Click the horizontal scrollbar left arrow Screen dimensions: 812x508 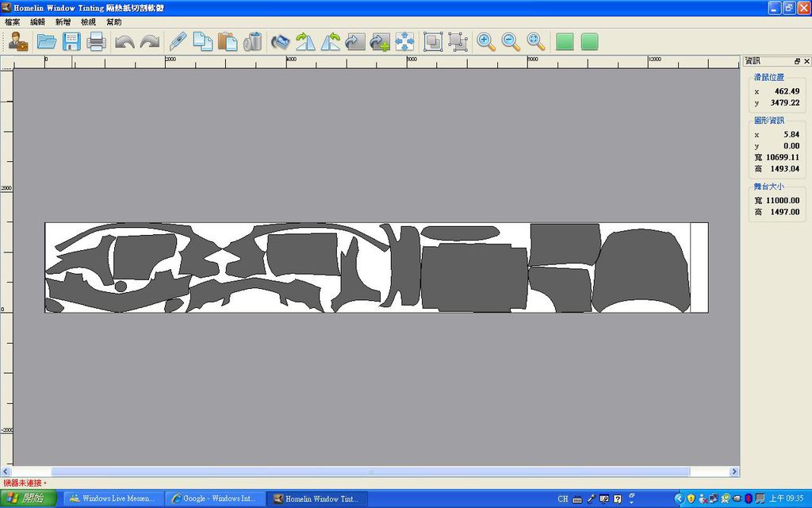click(6, 471)
